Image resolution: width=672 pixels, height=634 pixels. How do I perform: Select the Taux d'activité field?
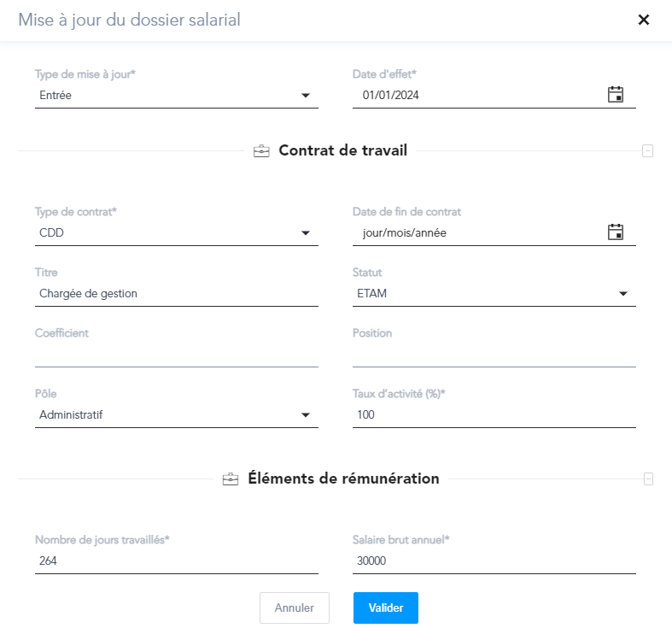pos(494,414)
